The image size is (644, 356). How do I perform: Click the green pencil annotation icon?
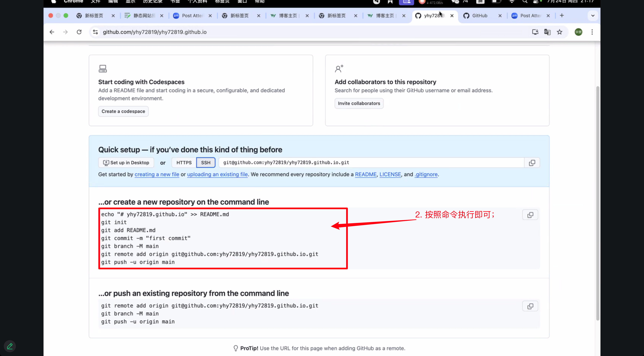pyautogui.click(x=10, y=346)
